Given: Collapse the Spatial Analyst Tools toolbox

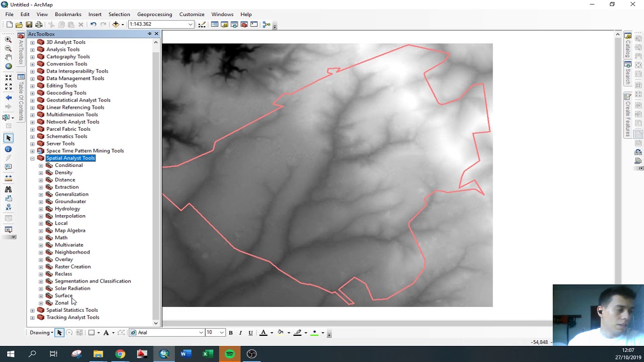Looking at the screenshot, I should coord(32,158).
